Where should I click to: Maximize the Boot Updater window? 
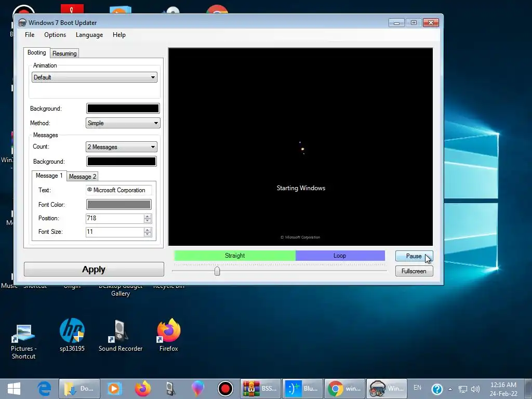[x=414, y=23]
